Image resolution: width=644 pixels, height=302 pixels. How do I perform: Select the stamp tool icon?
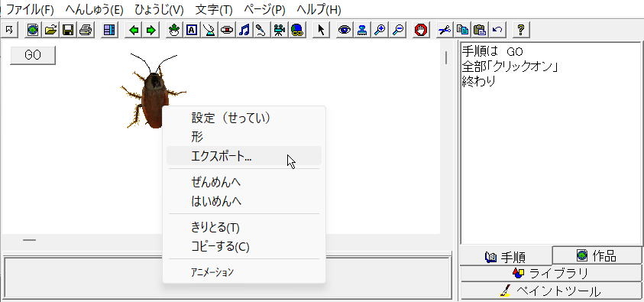click(362, 30)
